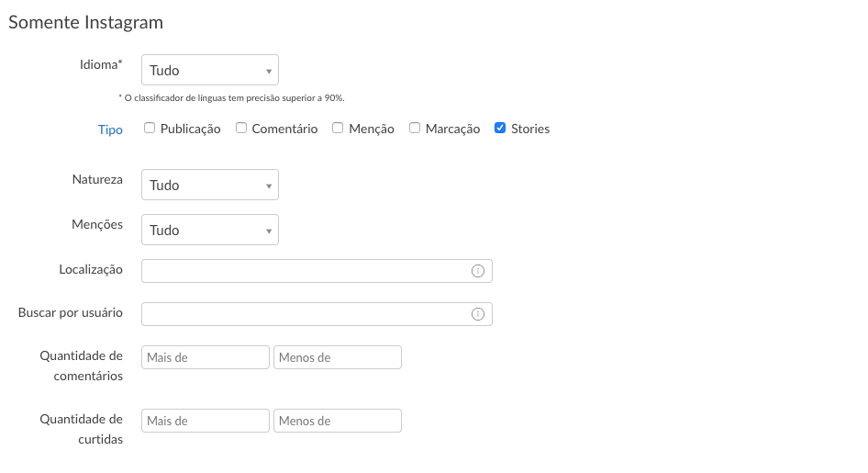Image resolution: width=868 pixels, height=473 pixels.
Task: Click 'Mais de' field for comentários
Action: pos(206,357)
